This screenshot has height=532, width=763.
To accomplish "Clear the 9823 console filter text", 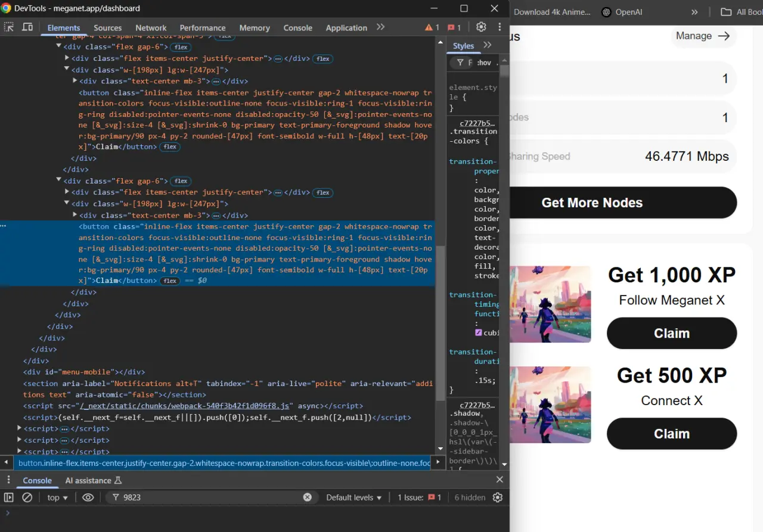I will 308,497.
